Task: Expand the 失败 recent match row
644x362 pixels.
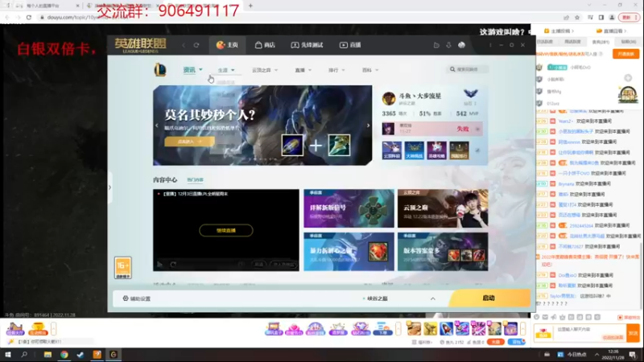Action: (x=477, y=129)
